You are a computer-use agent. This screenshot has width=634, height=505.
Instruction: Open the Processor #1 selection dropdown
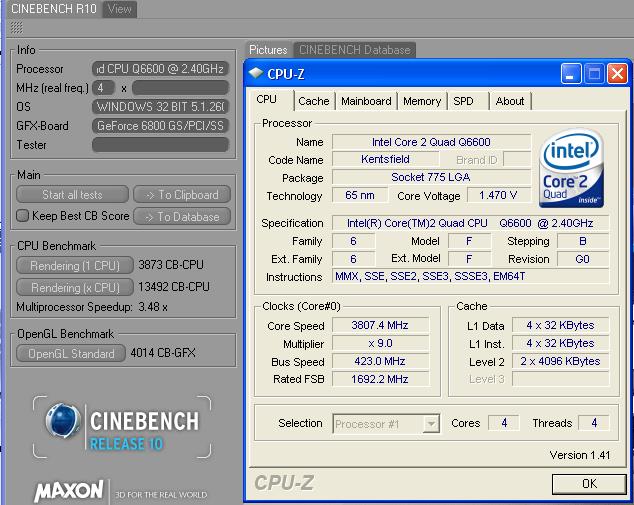[x=386, y=424]
